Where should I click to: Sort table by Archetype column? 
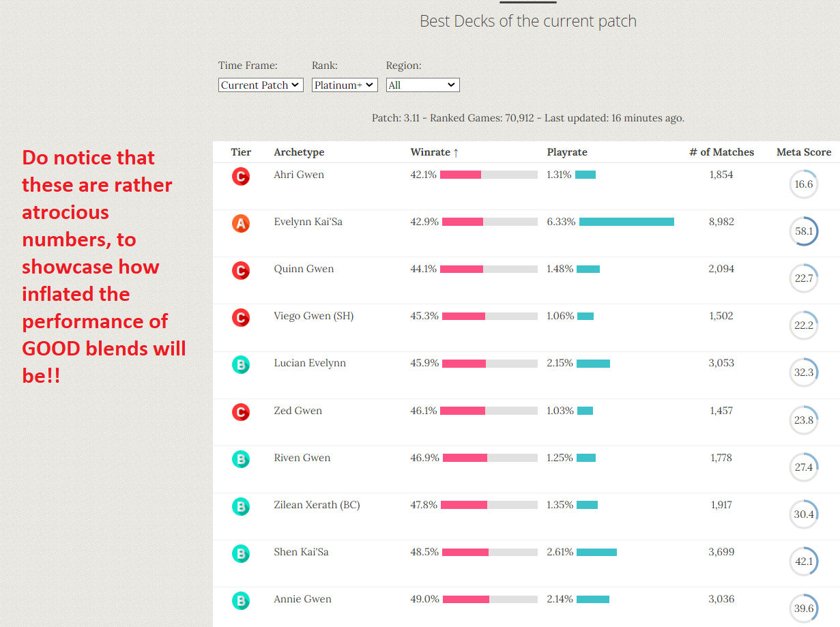coord(299,152)
